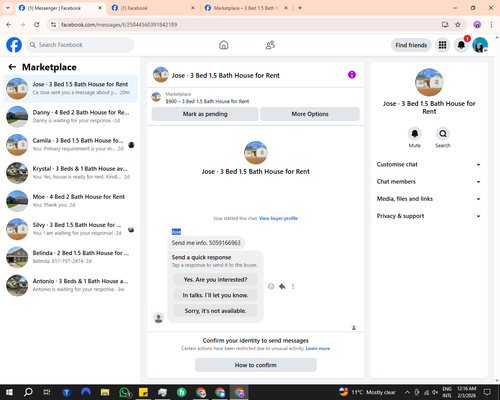
Task: React to message with emoji icon
Action: 271,286
